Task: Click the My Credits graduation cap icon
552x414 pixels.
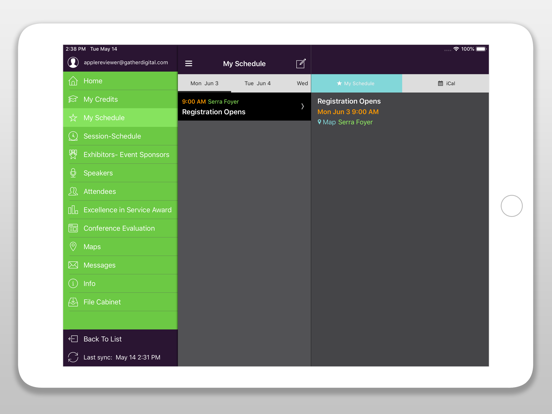Action: tap(73, 99)
